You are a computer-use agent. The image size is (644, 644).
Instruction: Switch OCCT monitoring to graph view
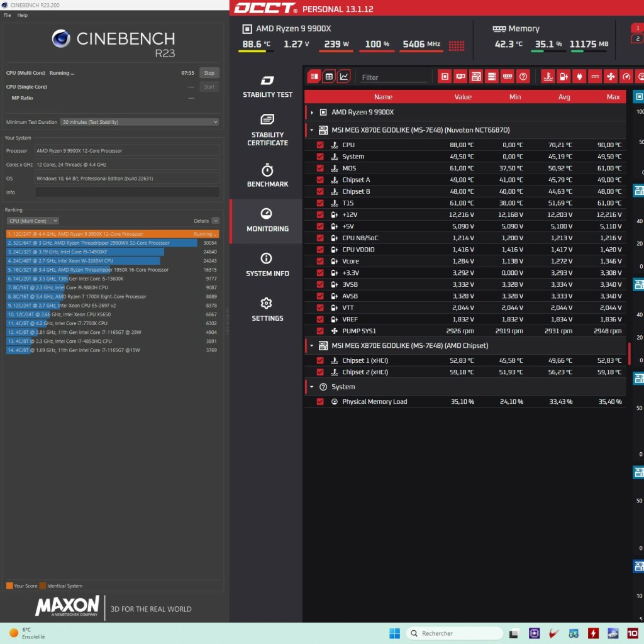pos(344,76)
